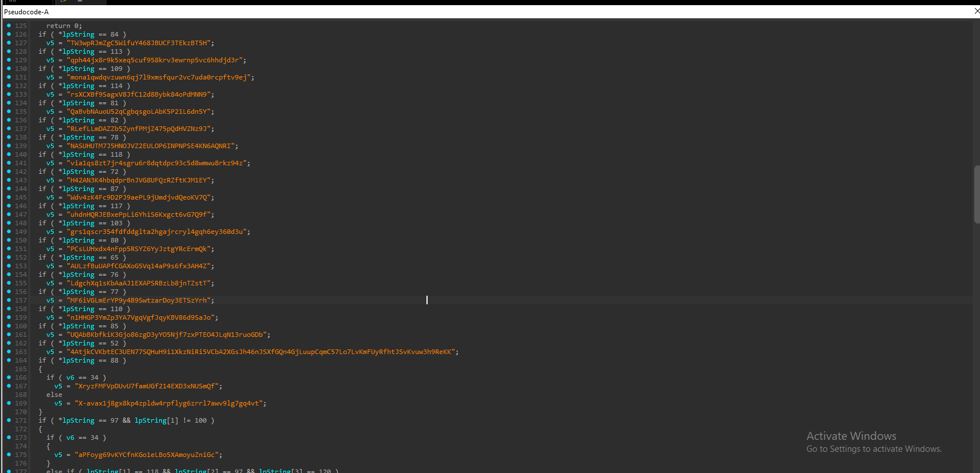Click the '*lpString == 113' condition on line 128
The width and height of the screenshot is (980, 473).
click(90, 51)
